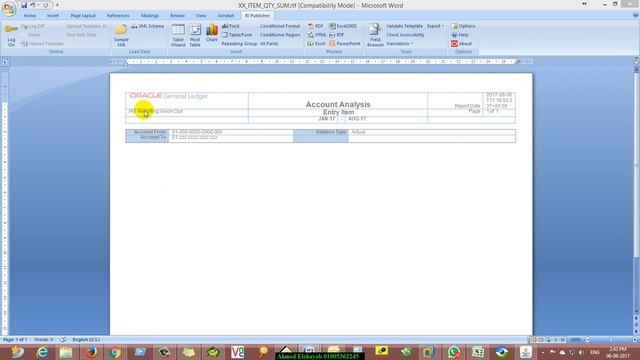Open About BI Publisher
This screenshot has height=360, width=640.
461,44
